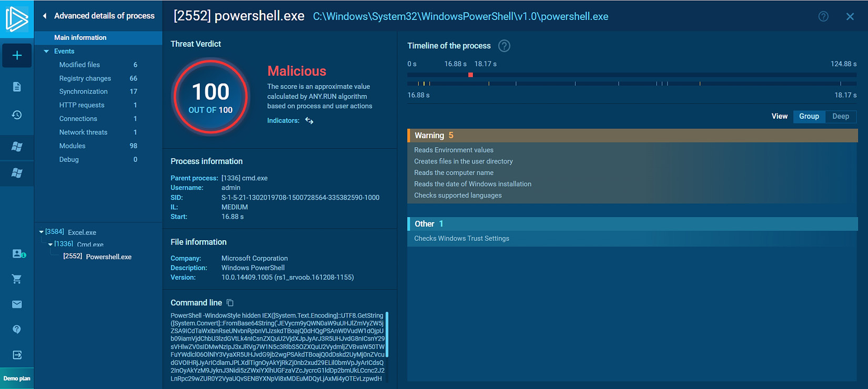Viewport: 868px width, 389px height.
Task: Click red marker on process timeline
Action: pyautogui.click(x=471, y=75)
